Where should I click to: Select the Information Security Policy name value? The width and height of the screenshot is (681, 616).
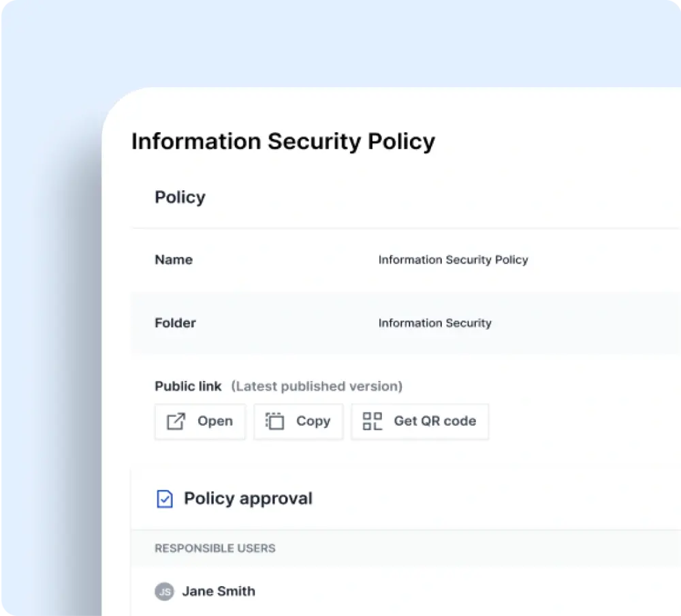click(453, 260)
